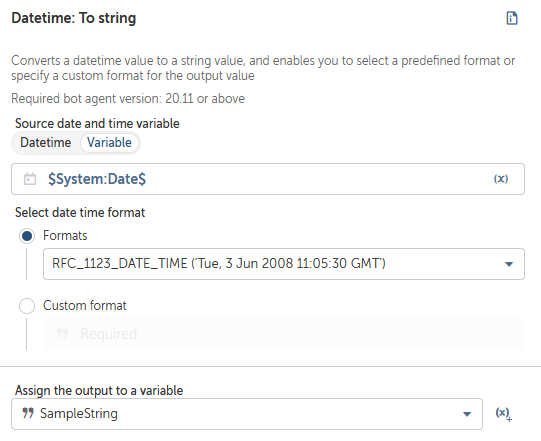Click the Formats option label
541x441 pixels.
(65, 236)
